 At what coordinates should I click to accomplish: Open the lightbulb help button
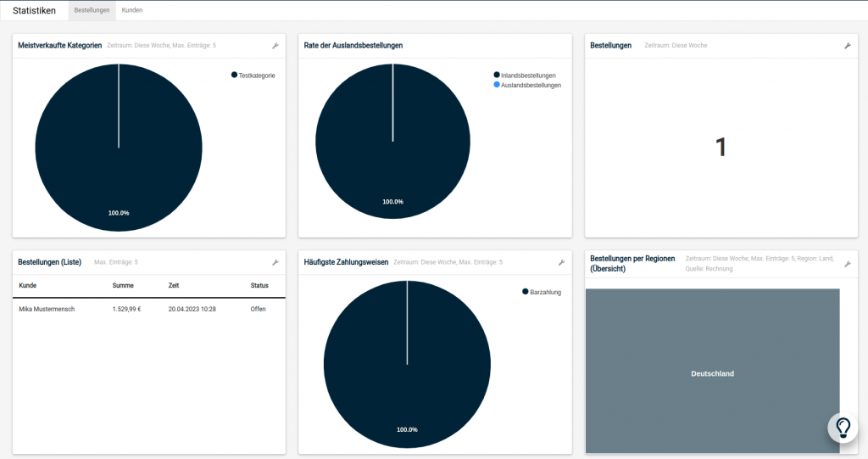pos(843,428)
